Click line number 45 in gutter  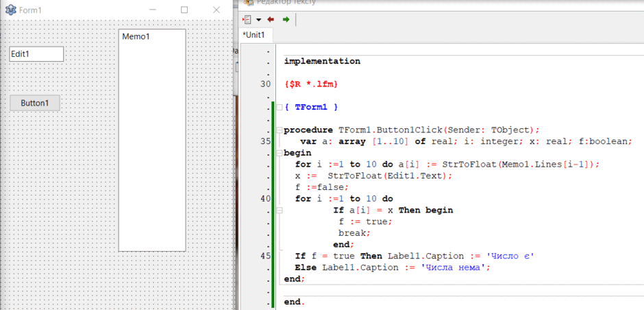coord(265,256)
